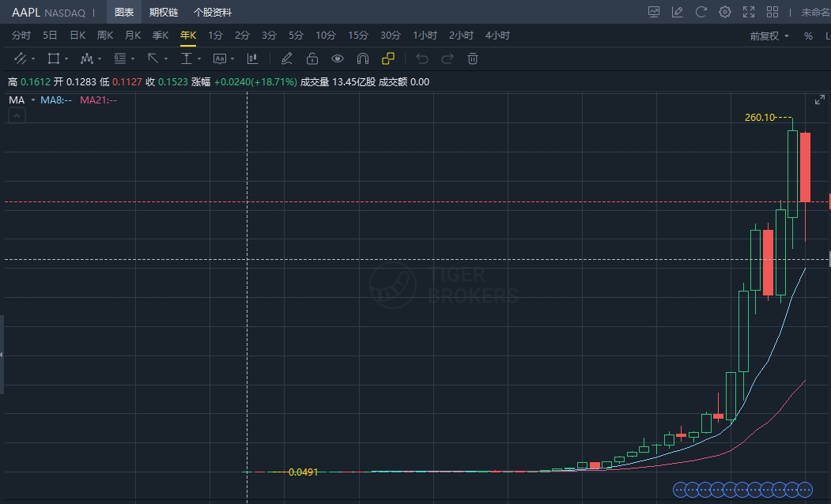Open the wave pattern drawing tool
The width and height of the screenshot is (831, 504).
click(86, 58)
